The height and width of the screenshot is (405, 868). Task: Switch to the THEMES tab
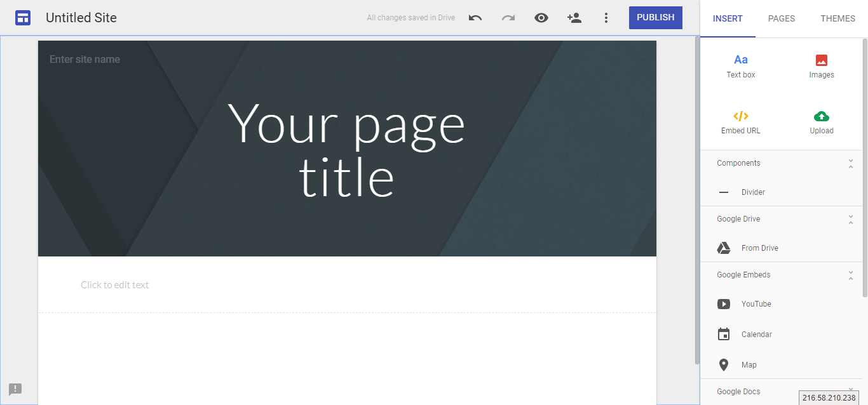coord(837,18)
